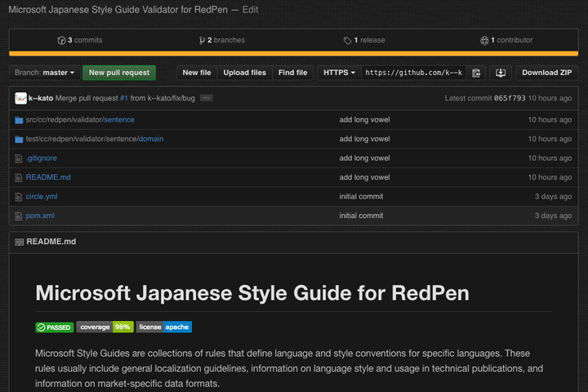
Task: Click the src folder icon
Action: [19, 120]
